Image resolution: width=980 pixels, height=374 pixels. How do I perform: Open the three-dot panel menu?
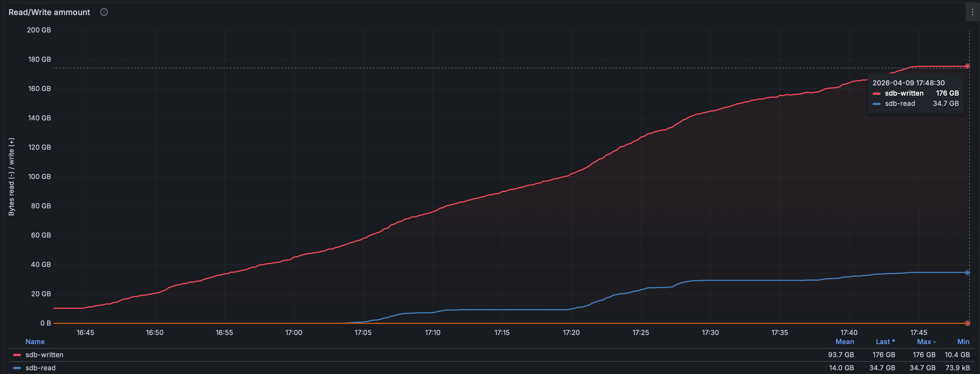(972, 12)
